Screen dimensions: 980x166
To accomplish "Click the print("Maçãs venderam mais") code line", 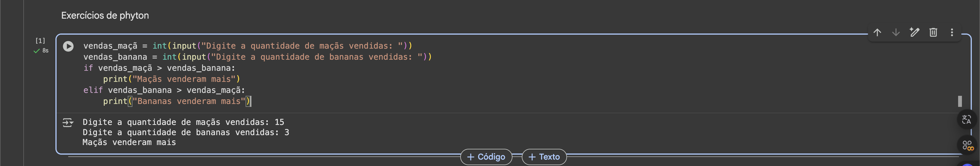I will 171,79.
